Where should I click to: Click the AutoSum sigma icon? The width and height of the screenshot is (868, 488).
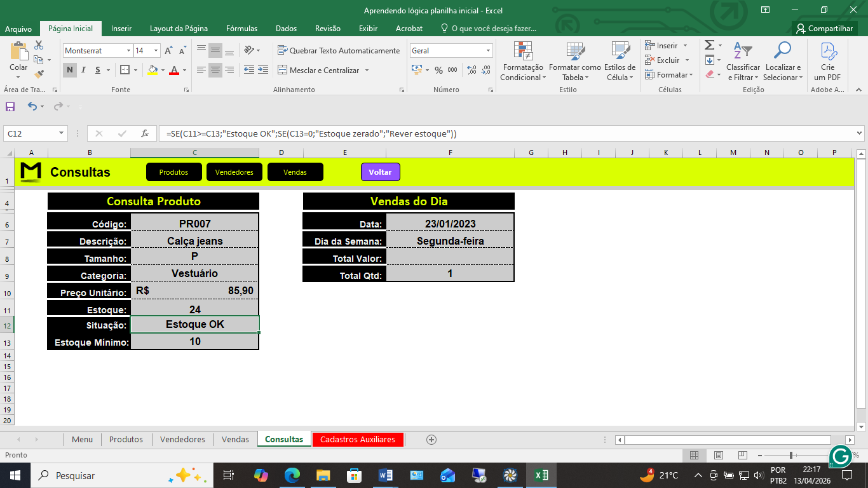(x=710, y=45)
